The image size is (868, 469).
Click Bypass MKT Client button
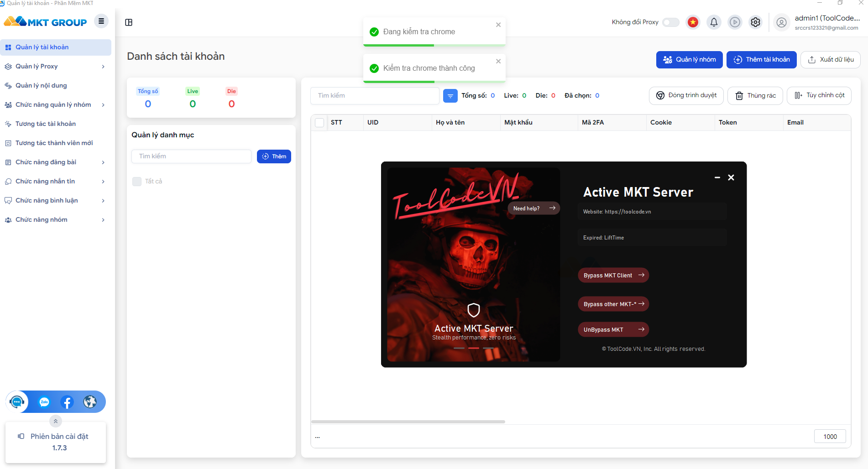[613, 275]
